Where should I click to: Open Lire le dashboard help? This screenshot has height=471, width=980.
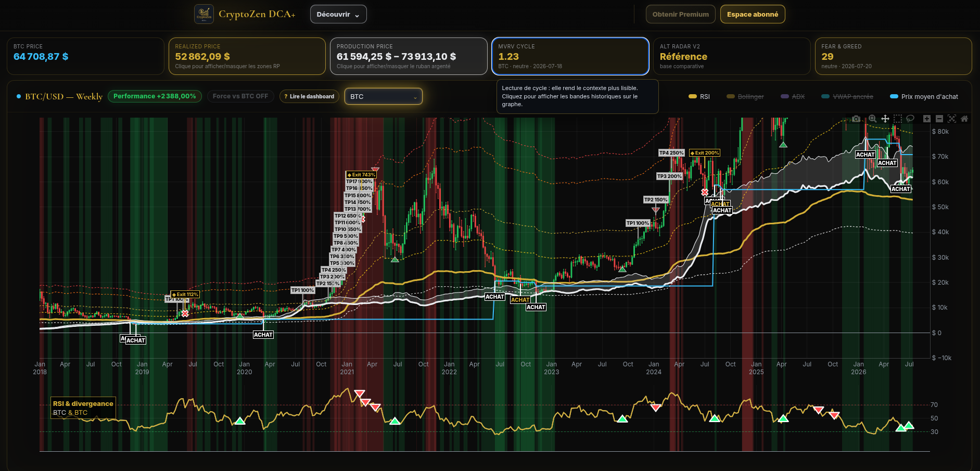[x=310, y=96]
